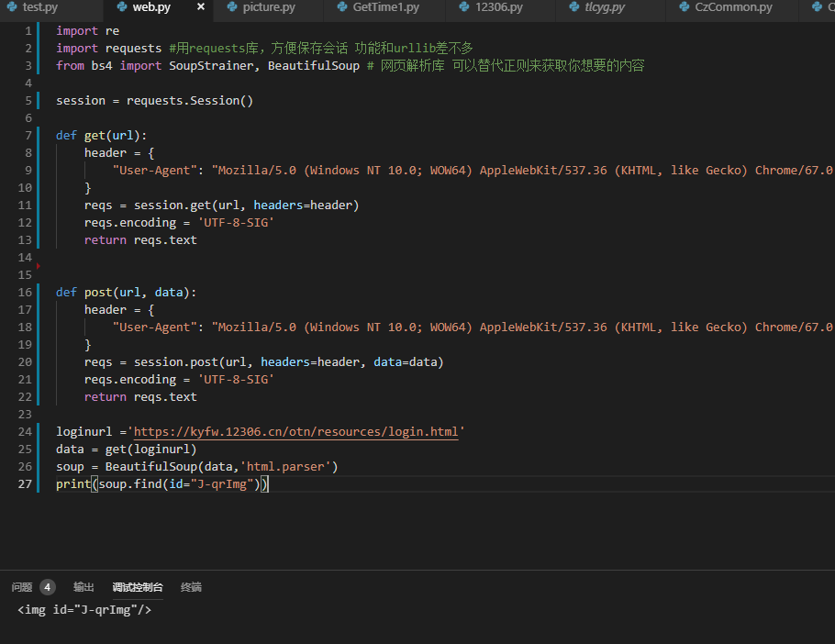835x644 pixels.
Task: Close the web.py tab
Action: click(201, 7)
